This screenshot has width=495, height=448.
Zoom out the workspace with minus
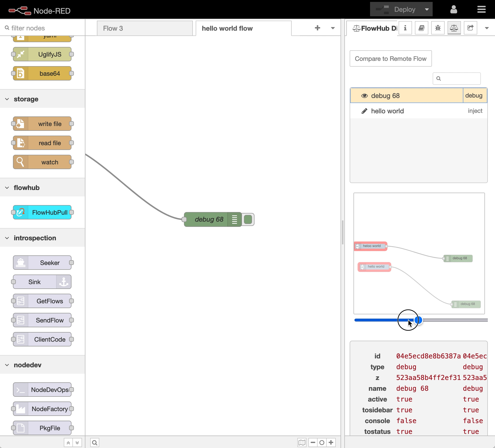(312, 442)
